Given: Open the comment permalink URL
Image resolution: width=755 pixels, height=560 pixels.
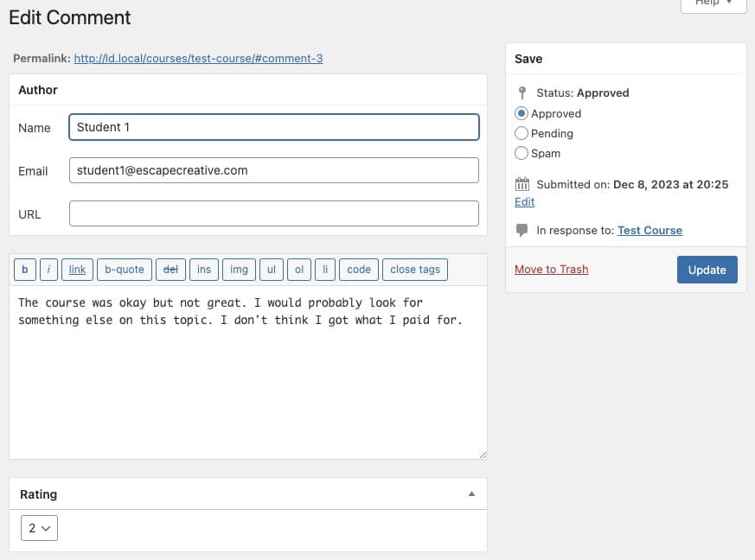Looking at the screenshot, I should [x=198, y=58].
